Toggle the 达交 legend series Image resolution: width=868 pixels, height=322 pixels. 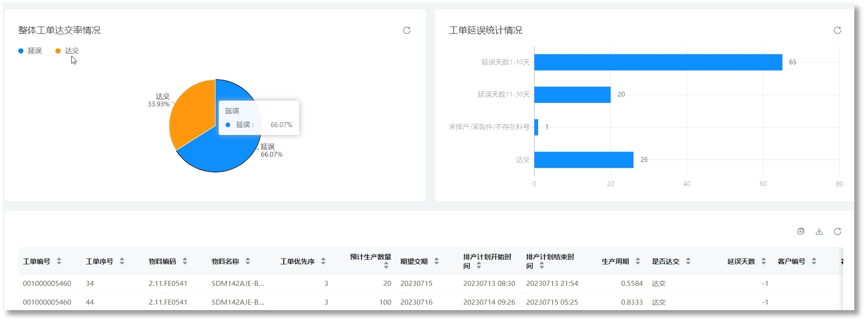(x=67, y=51)
